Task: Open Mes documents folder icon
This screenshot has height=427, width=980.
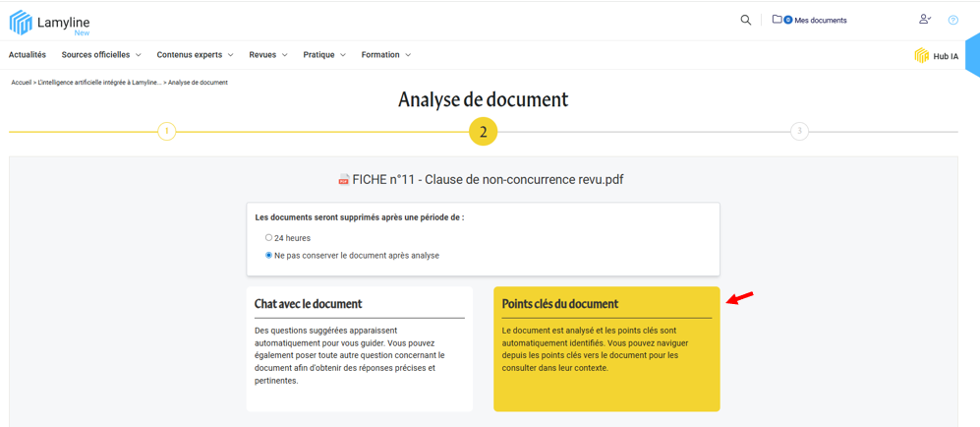Action: point(777,20)
